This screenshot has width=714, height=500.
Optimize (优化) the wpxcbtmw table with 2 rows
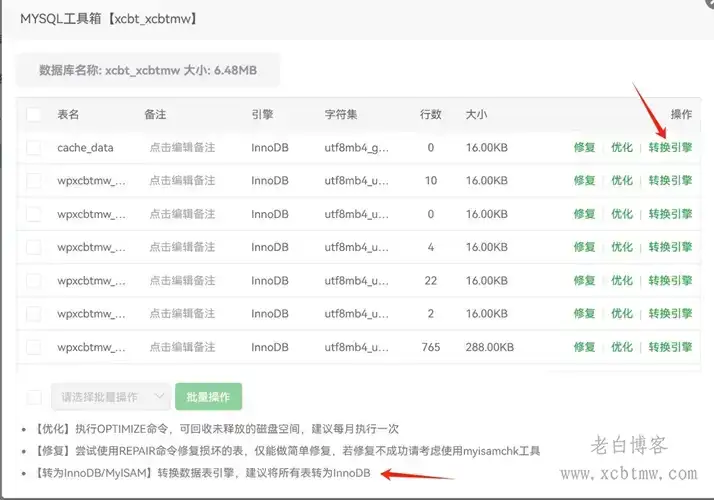point(622,314)
